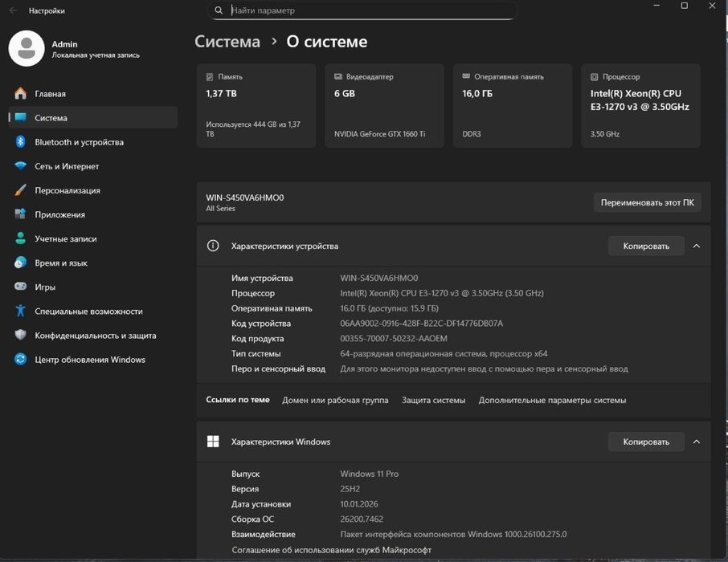The width and height of the screenshot is (728, 562).
Task: Click the storage icon on the Память card
Action: [x=210, y=76]
